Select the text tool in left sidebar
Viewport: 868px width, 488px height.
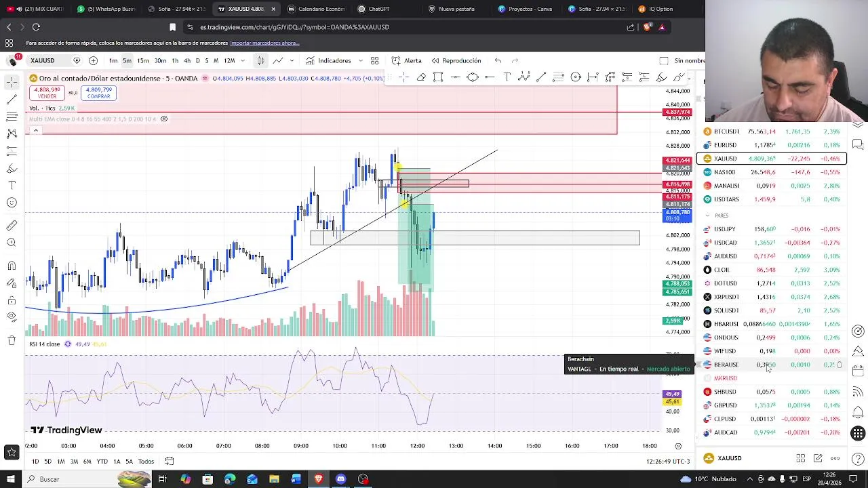[x=12, y=185]
